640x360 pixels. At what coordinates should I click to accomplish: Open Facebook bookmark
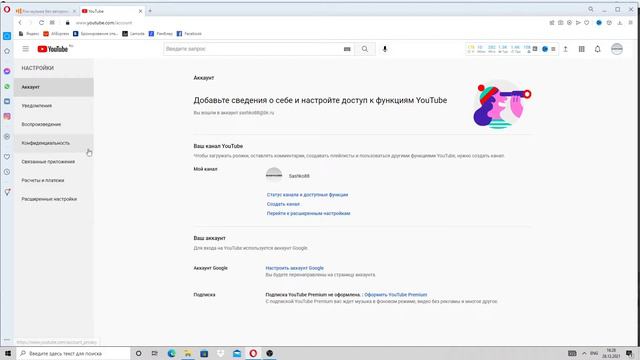189,34
